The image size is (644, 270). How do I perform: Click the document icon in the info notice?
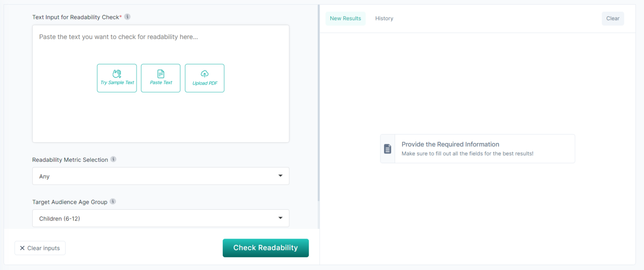point(388,149)
